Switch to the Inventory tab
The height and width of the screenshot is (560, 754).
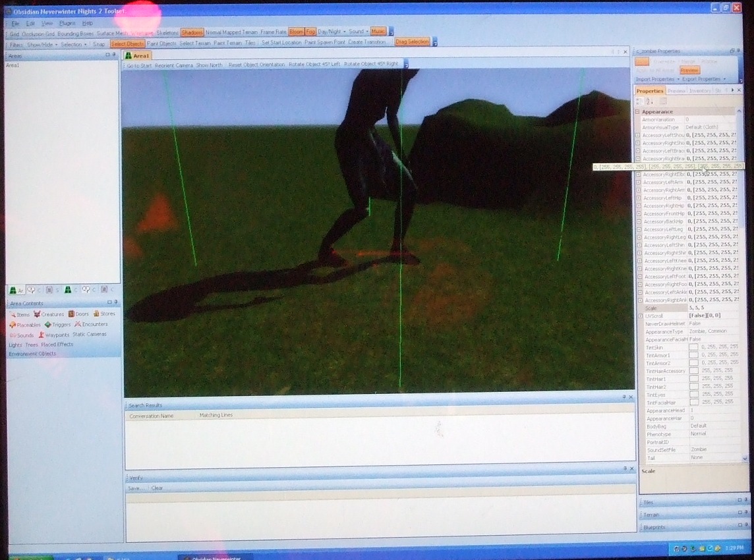699,91
